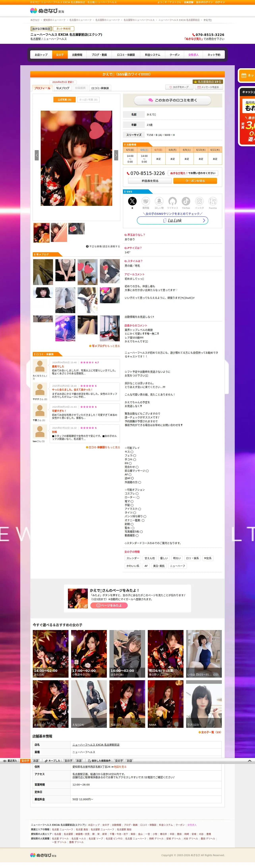Click the orange クーポンを見る button

click(195, 181)
